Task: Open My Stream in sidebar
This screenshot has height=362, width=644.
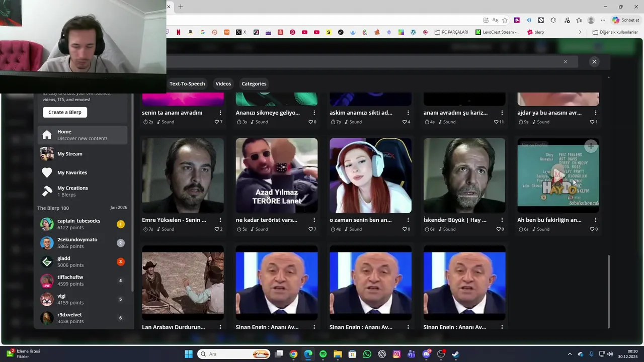Action: (x=82, y=154)
